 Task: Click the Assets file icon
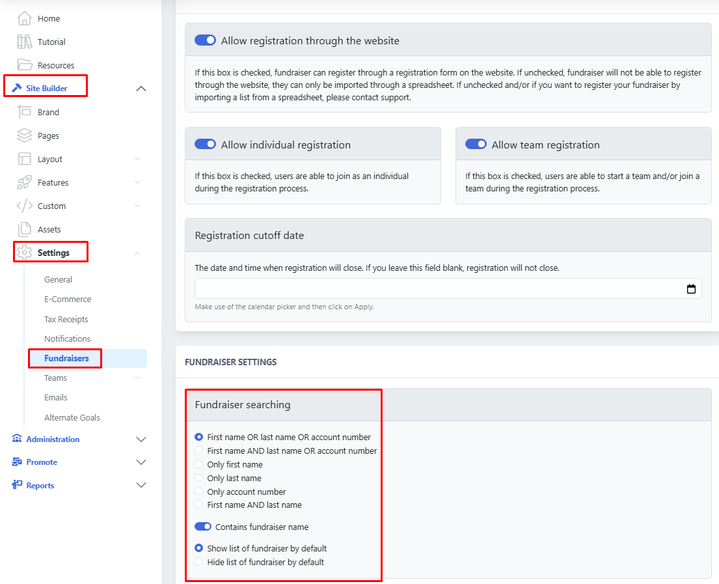tap(25, 229)
